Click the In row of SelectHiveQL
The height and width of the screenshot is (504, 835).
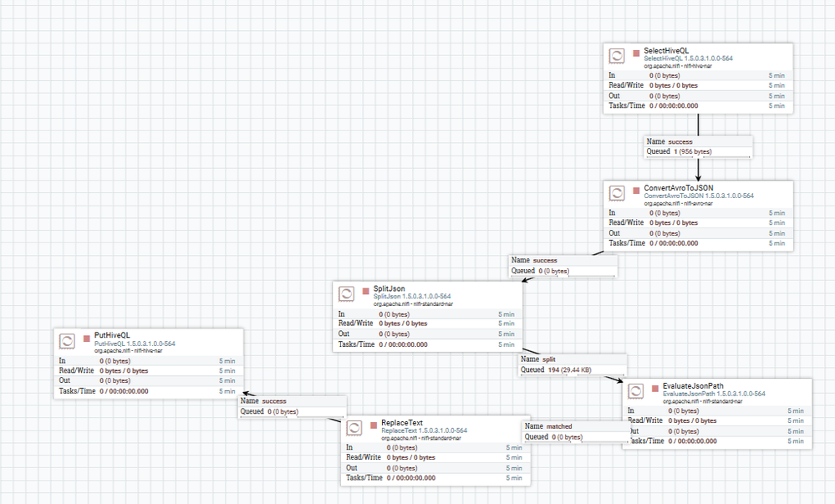point(698,76)
